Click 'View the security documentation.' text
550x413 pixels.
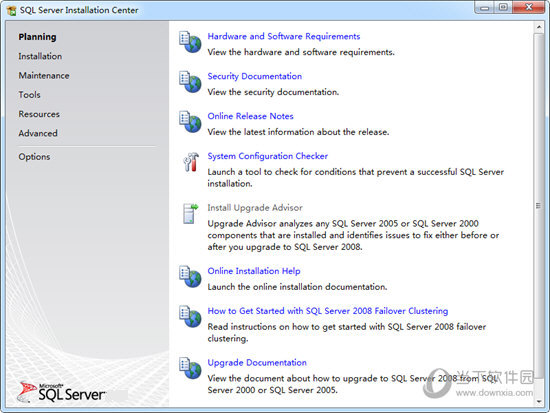(273, 92)
